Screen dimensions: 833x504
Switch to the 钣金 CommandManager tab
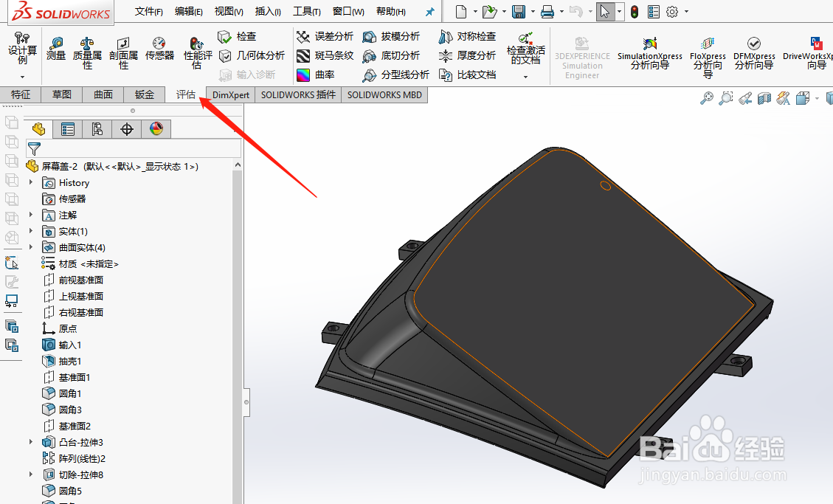click(143, 94)
